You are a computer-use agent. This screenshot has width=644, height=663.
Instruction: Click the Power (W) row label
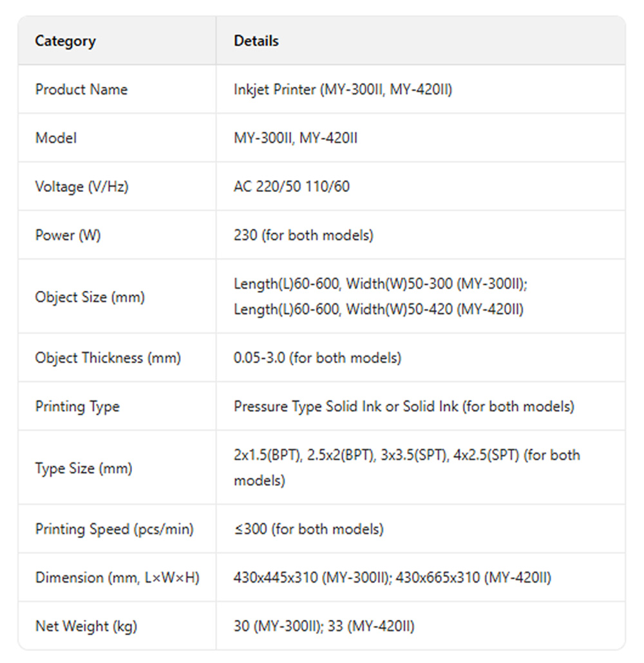tap(68, 235)
